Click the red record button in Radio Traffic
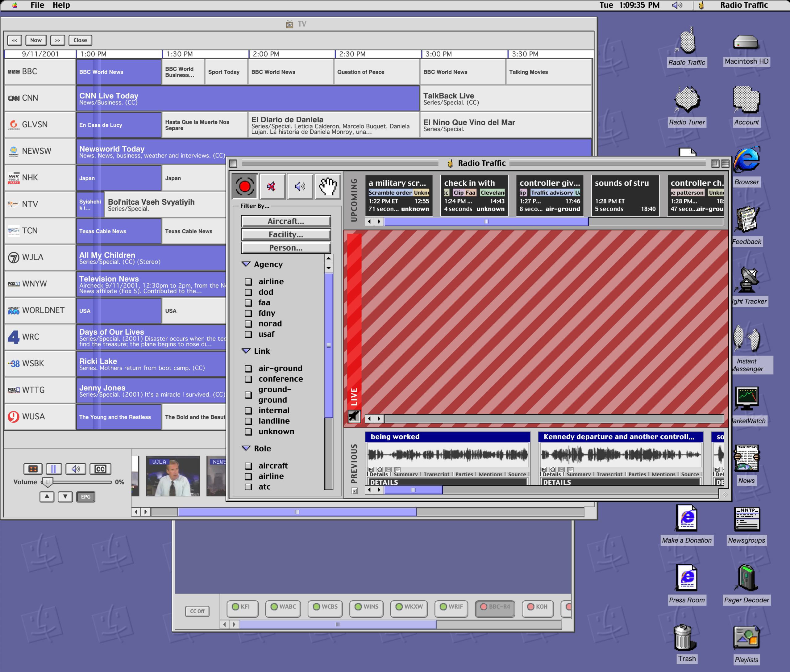The image size is (790, 672). (244, 186)
